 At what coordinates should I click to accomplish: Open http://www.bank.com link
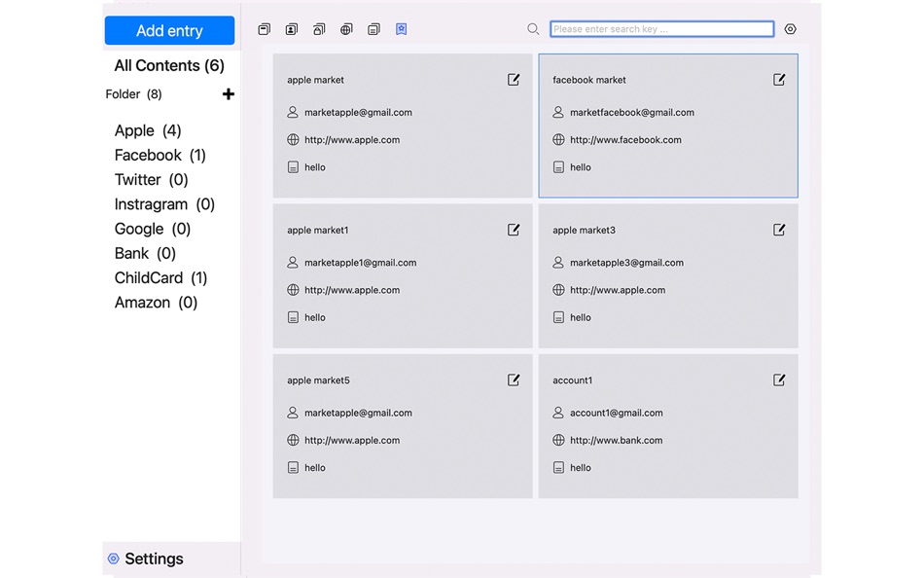(616, 440)
